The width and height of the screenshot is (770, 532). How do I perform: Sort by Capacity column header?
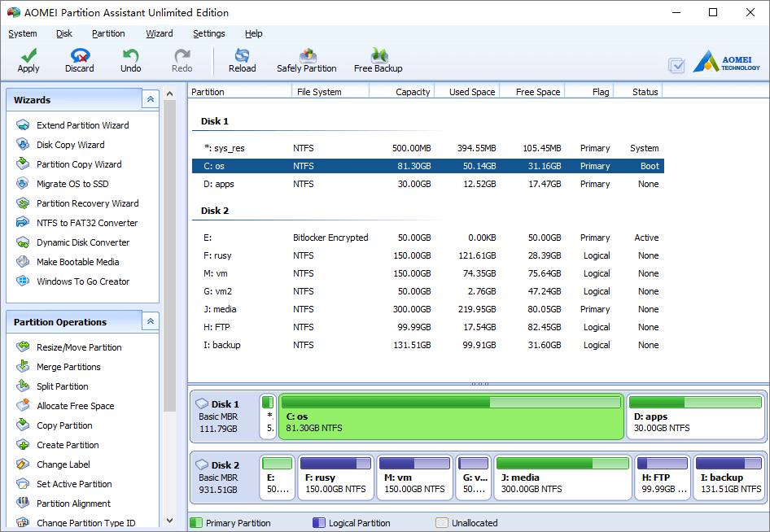tap(402, 92)
